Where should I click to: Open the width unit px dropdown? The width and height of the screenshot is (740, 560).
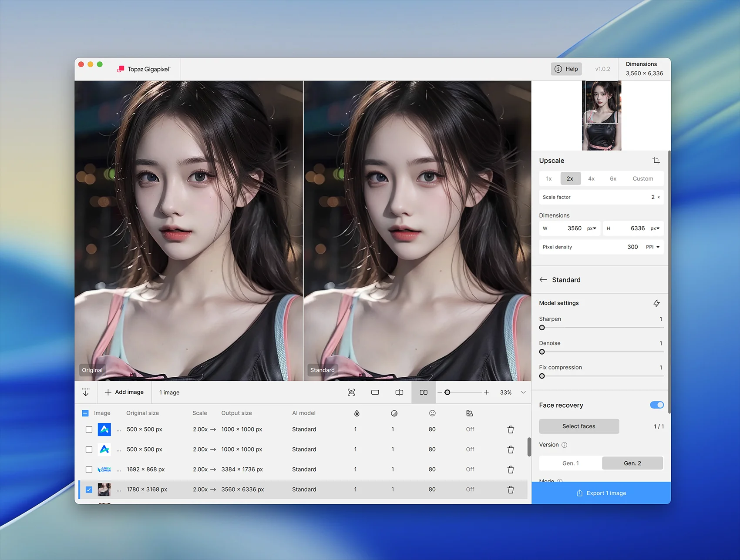click(592, 228)
